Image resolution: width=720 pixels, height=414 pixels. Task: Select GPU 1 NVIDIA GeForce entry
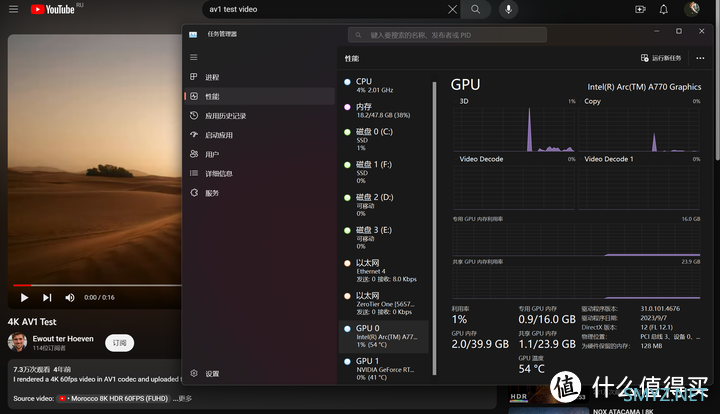384,369
